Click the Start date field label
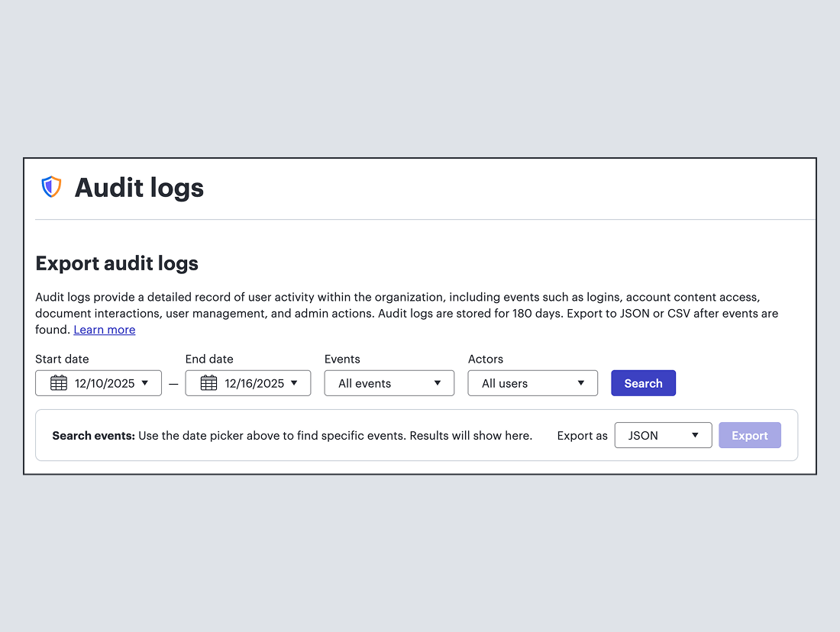Image resolution: width=840 pixels, height=632 pixels. coord(62,359)
